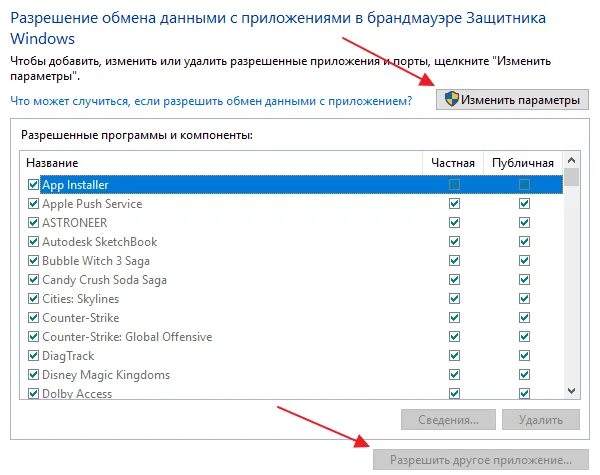Toggle Публичная for Counter-Strike: Global Offensive
Screen dimensions: 600x475
pyautogui.click(x=524, y=336)
